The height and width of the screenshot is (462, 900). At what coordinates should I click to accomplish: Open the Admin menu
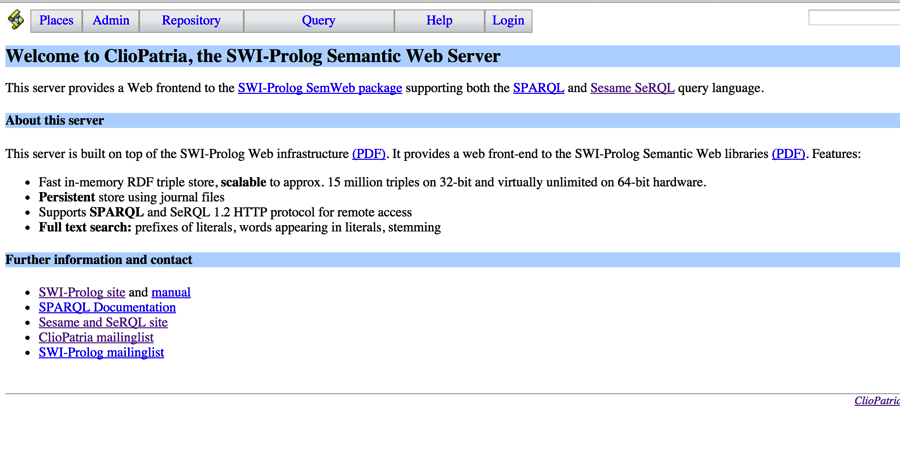tap(111, 21)
